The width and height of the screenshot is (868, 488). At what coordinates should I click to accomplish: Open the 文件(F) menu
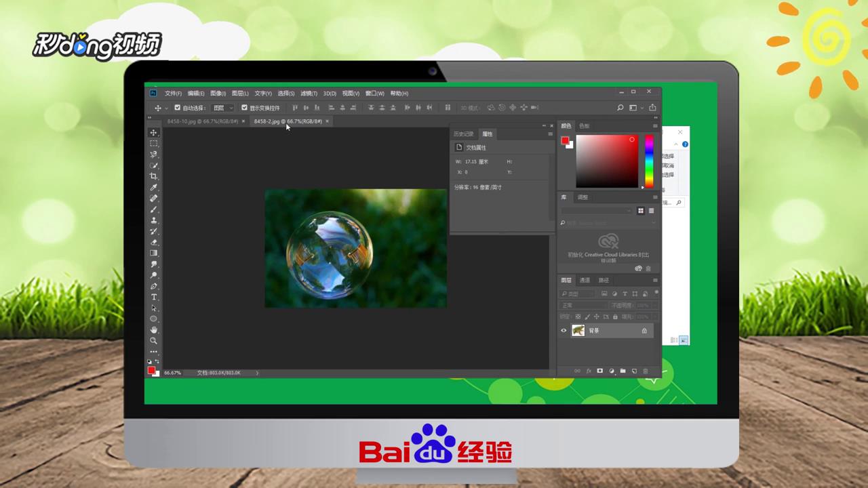pos(174,94)
